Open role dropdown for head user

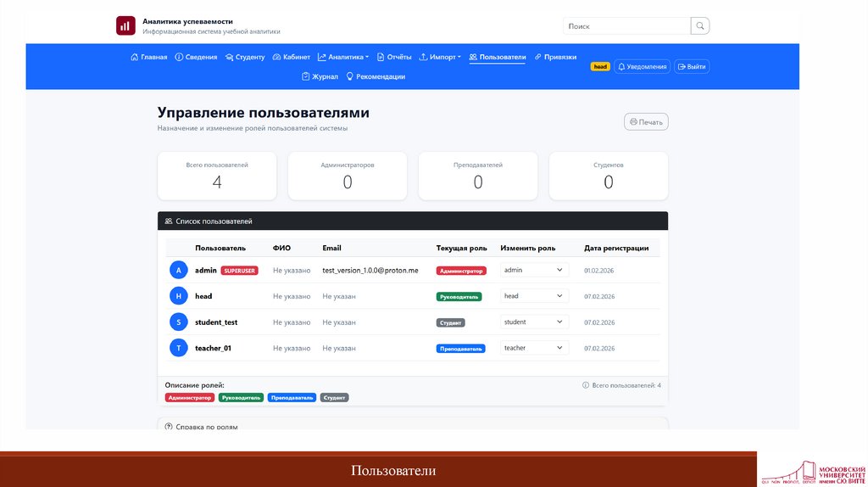tap(534, 296)
